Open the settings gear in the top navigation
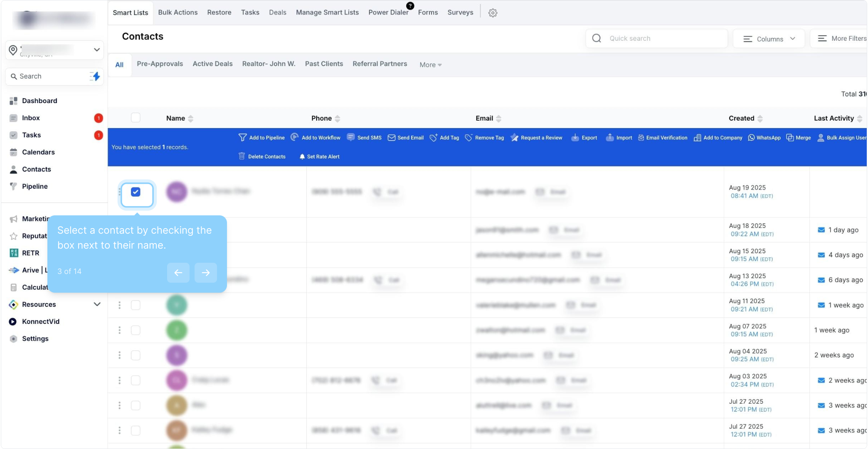 click(493, 13)
